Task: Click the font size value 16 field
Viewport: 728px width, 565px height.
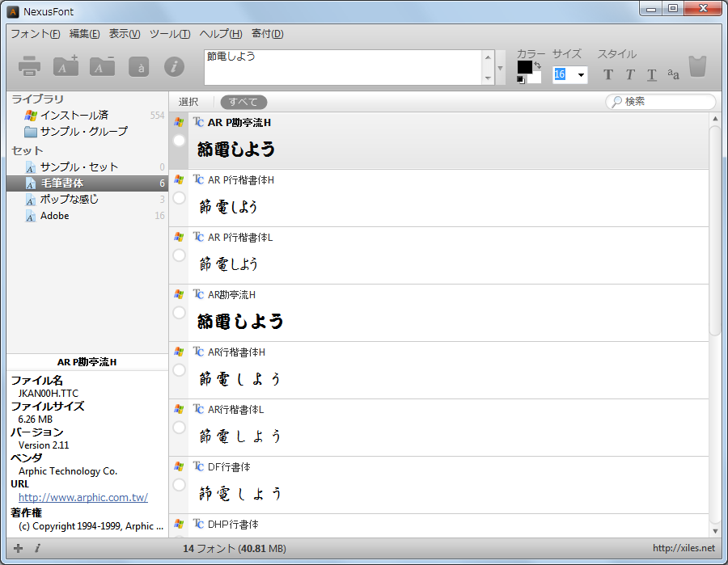Action: [x=563, y=74]
